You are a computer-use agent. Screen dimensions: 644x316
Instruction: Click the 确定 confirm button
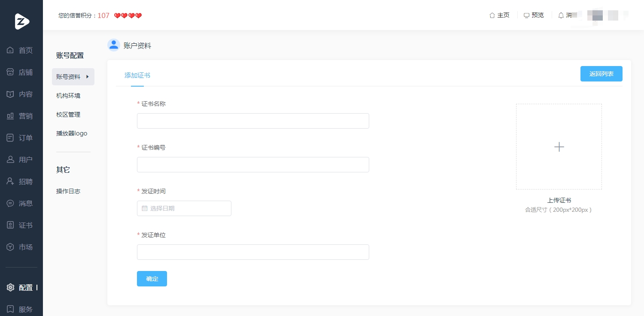[x=152, y=279]
